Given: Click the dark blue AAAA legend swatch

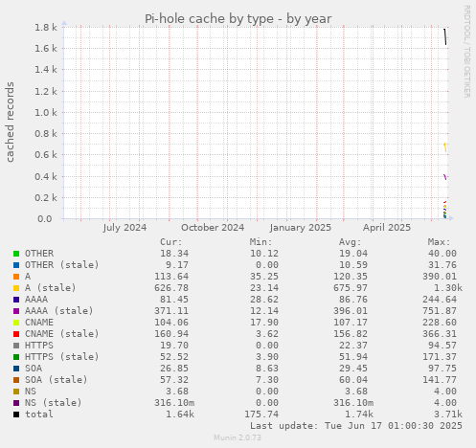Looking at the screenshot, I should tap(16, 300).
